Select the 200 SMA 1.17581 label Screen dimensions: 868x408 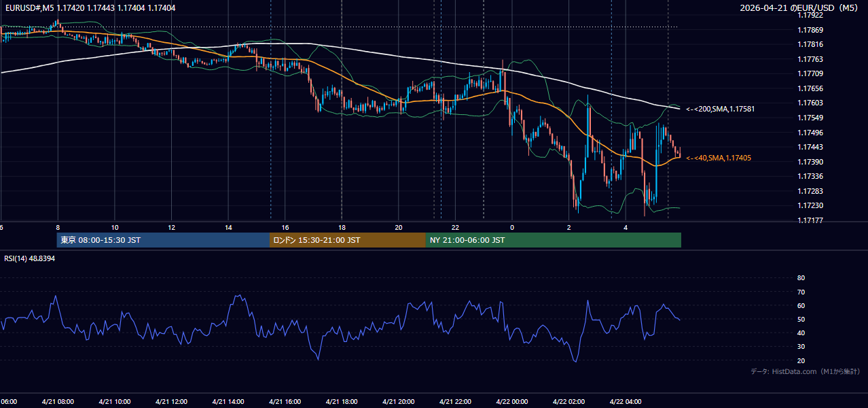720,109
